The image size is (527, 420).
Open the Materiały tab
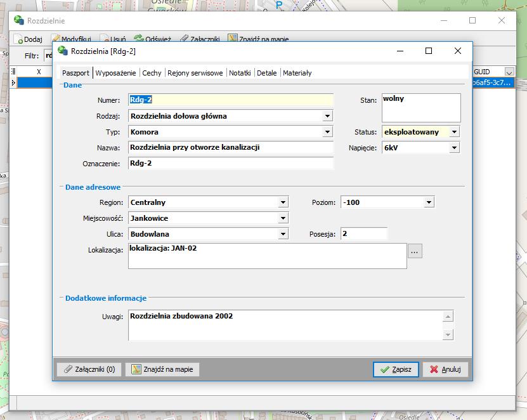click(x=297, y=73)
